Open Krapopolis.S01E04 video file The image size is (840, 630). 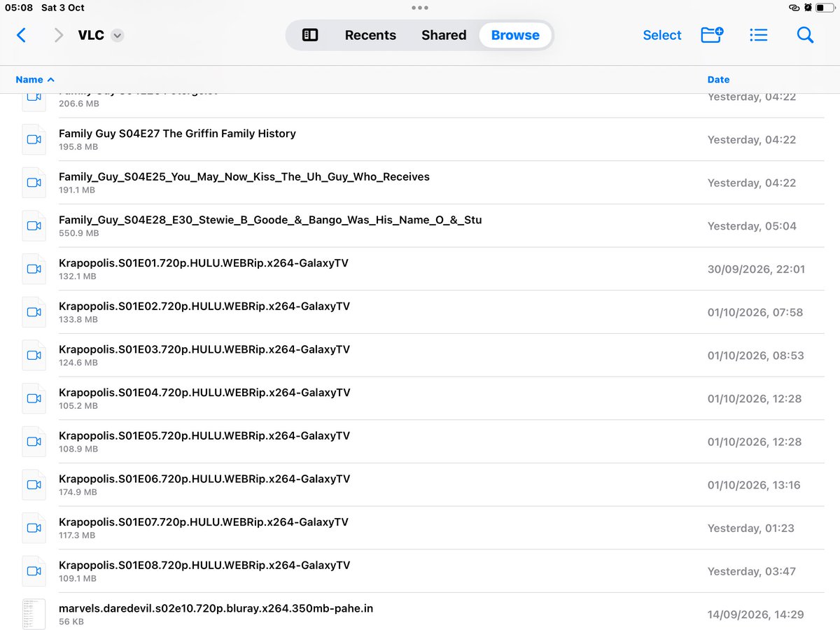(204, 393)
